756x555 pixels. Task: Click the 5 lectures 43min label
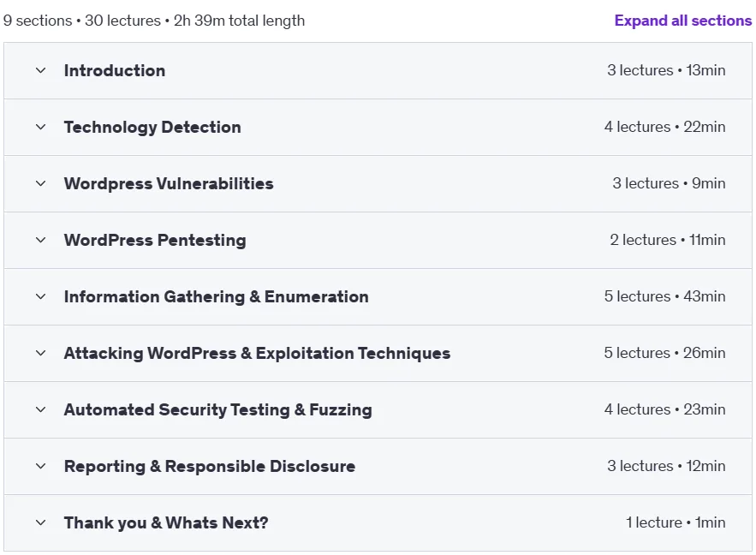coord(665,296)
